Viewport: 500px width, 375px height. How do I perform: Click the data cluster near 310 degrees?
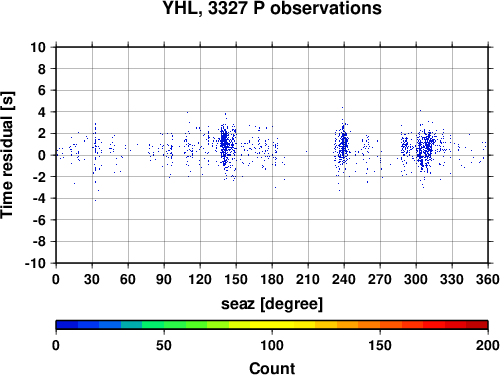426,148
